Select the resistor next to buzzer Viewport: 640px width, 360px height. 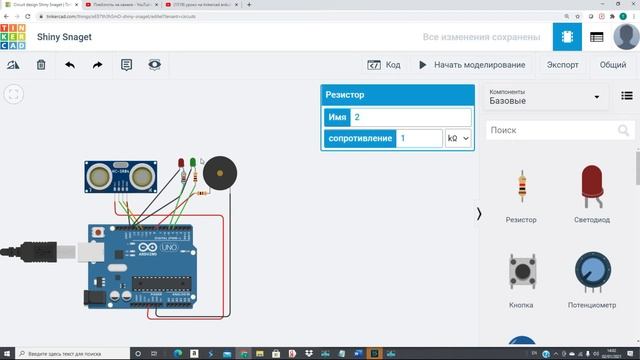click(202, 193)
